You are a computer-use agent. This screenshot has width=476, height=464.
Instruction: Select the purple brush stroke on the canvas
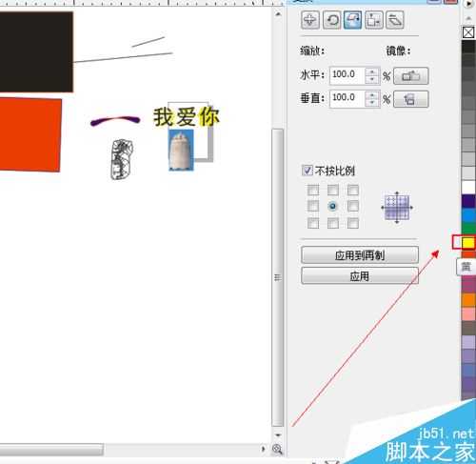(x=115, y=121)
